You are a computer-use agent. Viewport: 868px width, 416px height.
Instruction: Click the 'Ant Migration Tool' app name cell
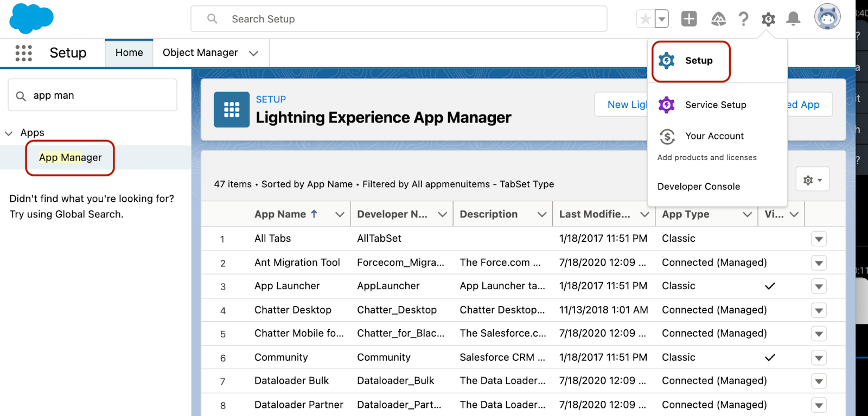coord(297,263)
